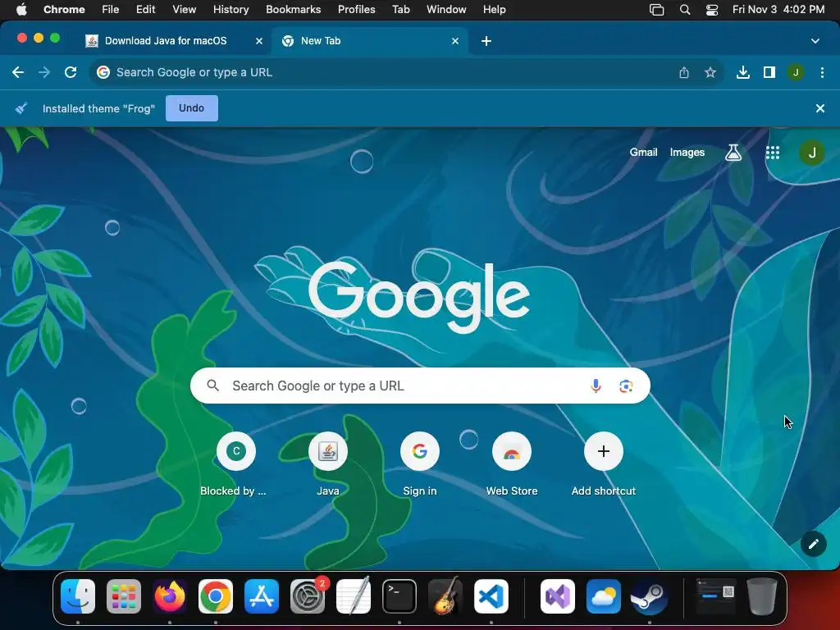The width and height of the screenshot is (840, 630).
Task: Reload the current page
Action: (x=71, y=72)
